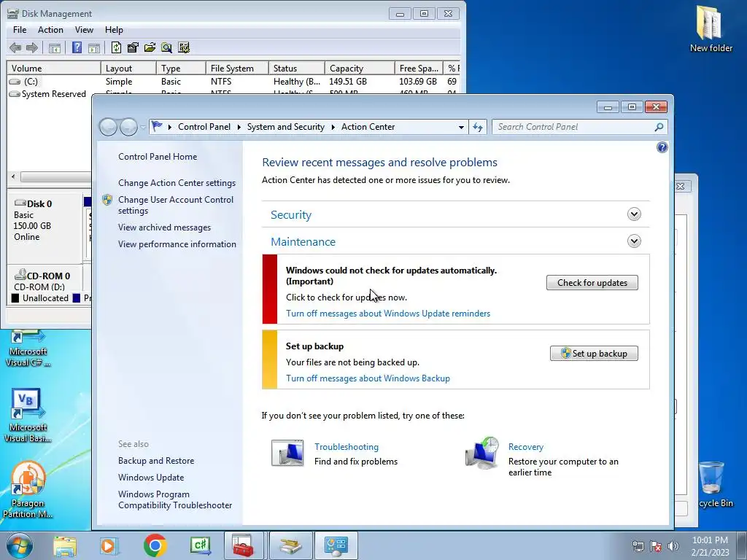The height and width of the screenshot is (560, 747).
Task: Open the Help menu in Disk Management
Action: tap(114, 29)
